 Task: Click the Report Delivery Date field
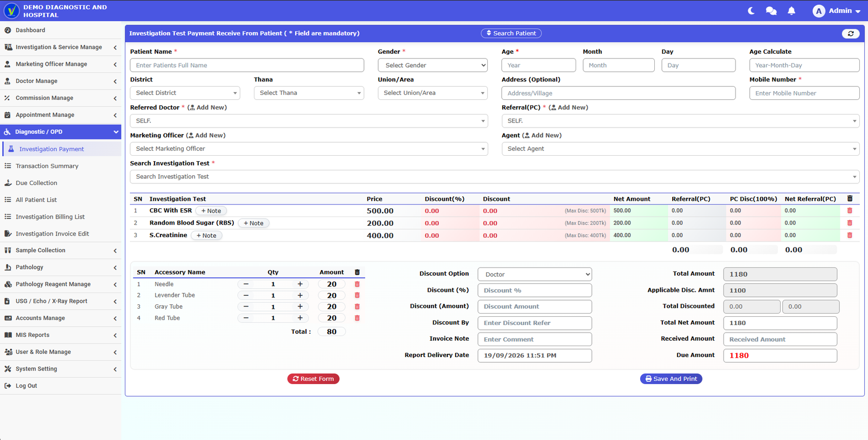coord(535,356)
